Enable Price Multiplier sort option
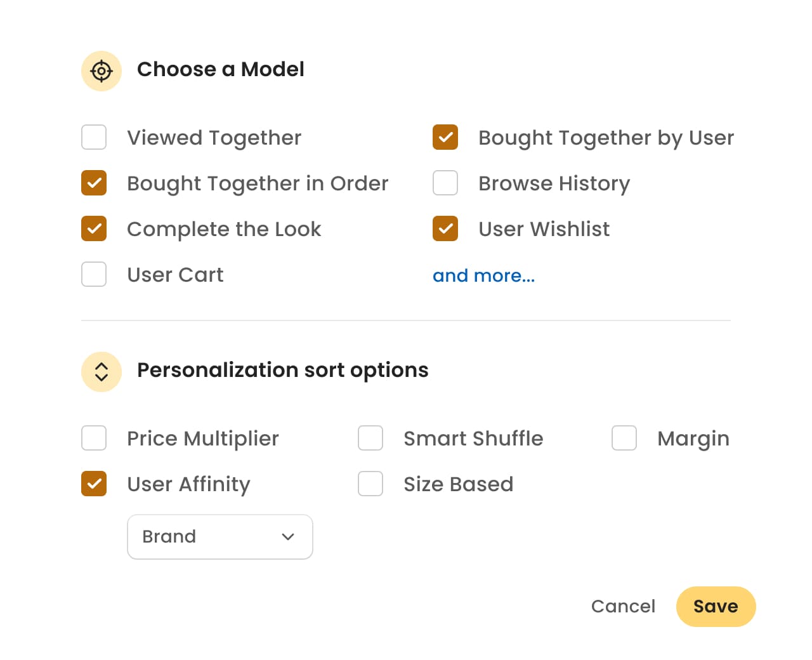 click(94, 438)
